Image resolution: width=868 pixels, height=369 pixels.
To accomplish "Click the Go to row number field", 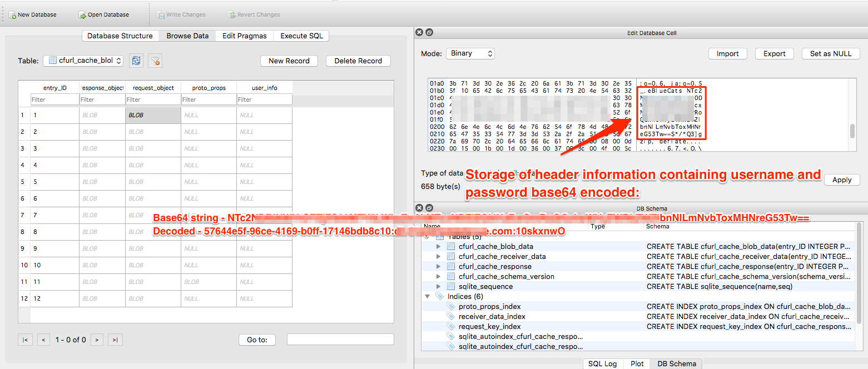I will click(x=340, y=340).
